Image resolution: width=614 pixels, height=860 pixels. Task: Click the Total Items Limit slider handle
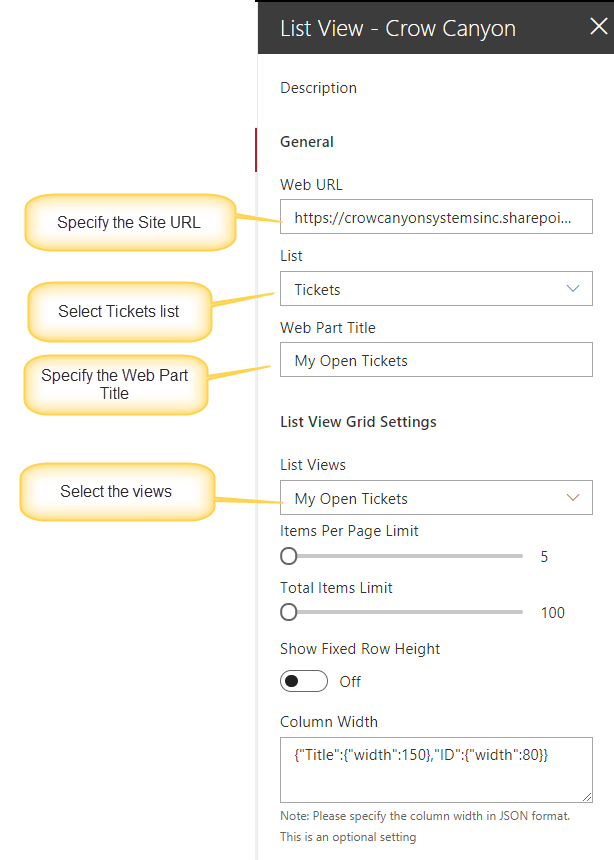tap(289, 612)
